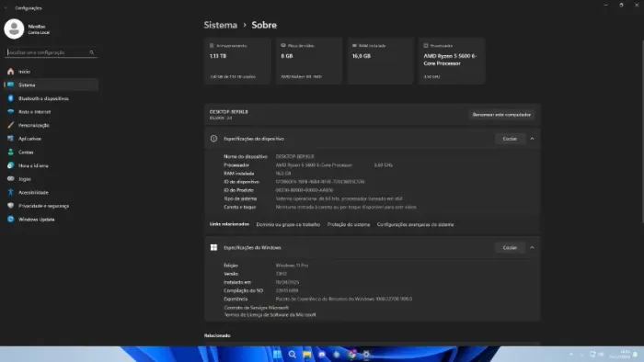The image size is (644, 362).
Task: Click the ID do Produto value
Action: 304,190
